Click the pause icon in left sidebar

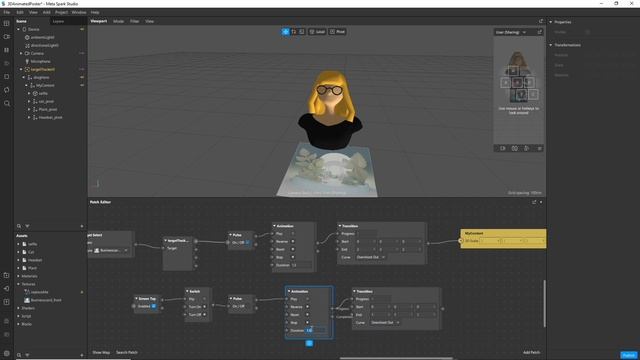pyautogui.click(x=7, y=50)
